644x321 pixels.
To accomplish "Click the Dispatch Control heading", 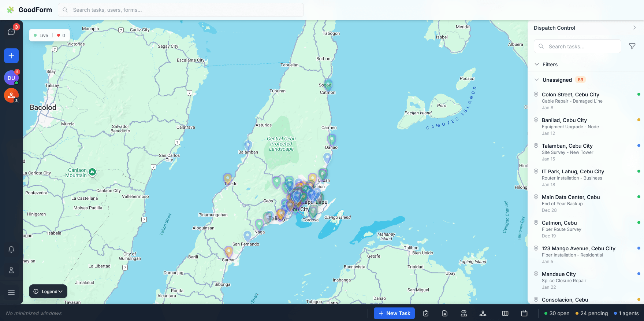I will (x=554, y=28).
